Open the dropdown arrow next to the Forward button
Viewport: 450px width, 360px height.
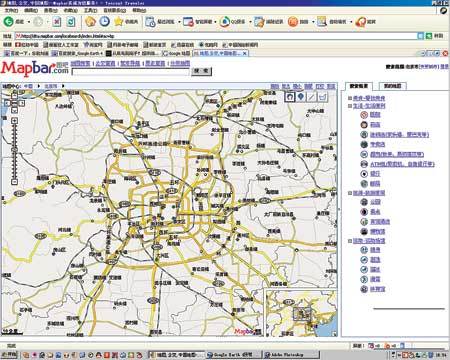click(x=47, y=22)
